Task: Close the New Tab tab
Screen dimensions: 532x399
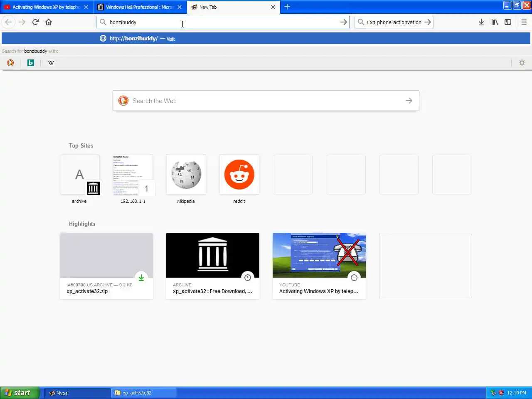Action: point(273,7)
